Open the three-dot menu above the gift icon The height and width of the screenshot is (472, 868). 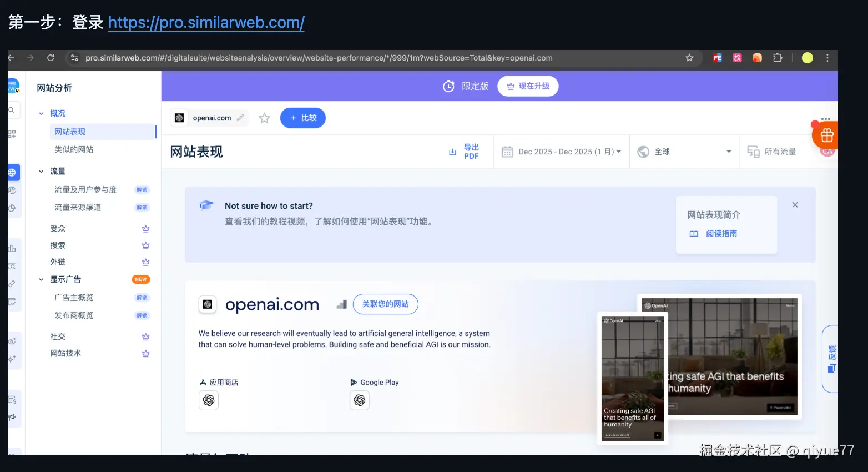(x=826, y=119)
